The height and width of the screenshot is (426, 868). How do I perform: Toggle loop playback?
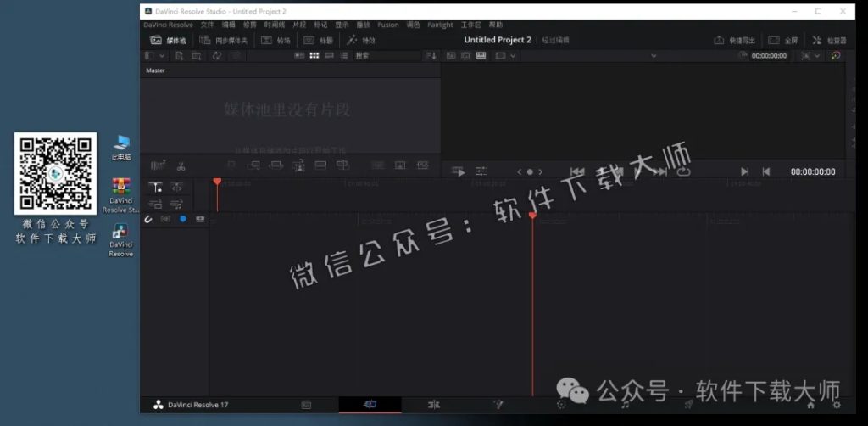coord(684,171)
